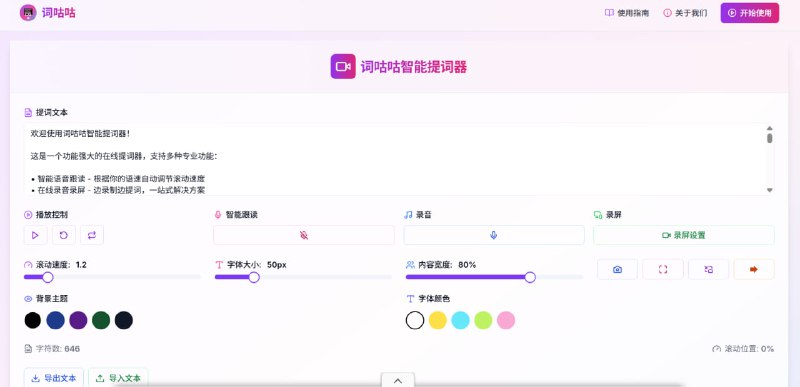Click the 导出文本 button
800x387 pixels.
click(54, 378)
